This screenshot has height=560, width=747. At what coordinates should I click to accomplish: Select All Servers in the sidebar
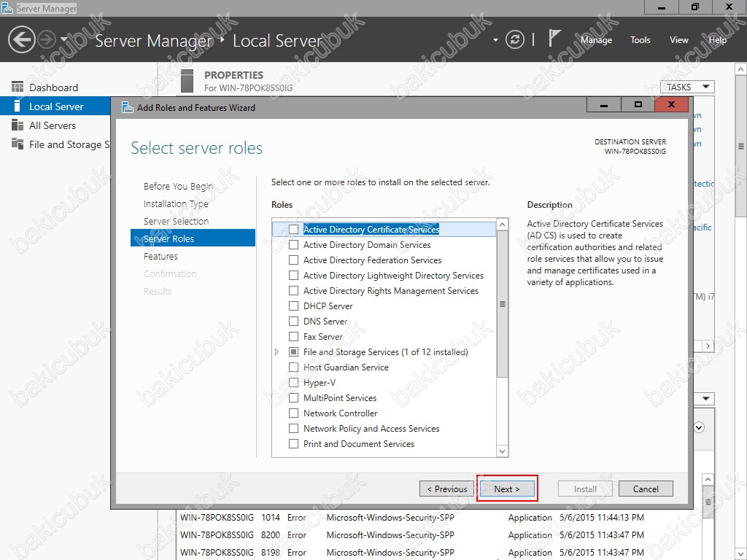click(x=53, y=125)
